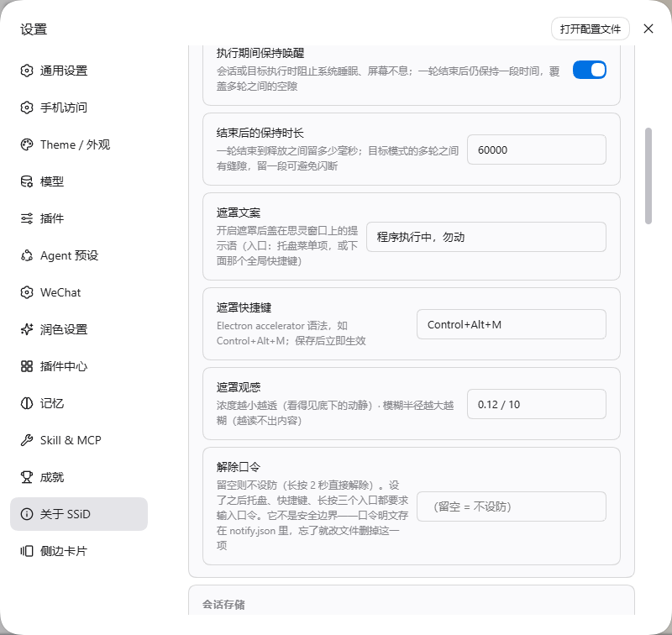Click the description mentioning notify.json

pyautogui.click(x=312, y=516)
